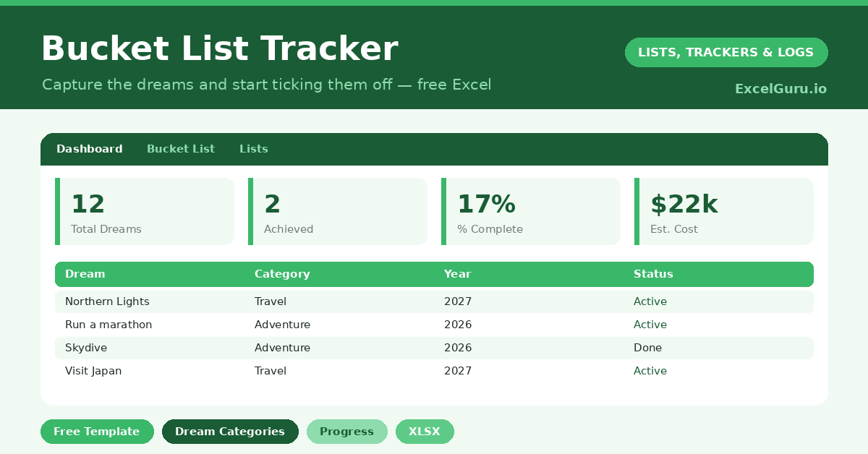Viewport: 868px width, 454px height.
Task: Click year 2026 in Skydive row
Action: (x=458, y=348)
